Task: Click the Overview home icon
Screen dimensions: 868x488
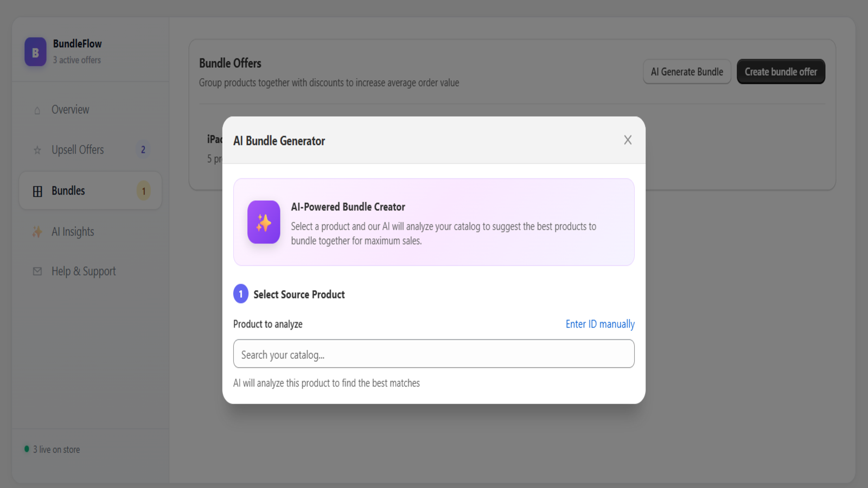Action: click(x=37, y=110)
